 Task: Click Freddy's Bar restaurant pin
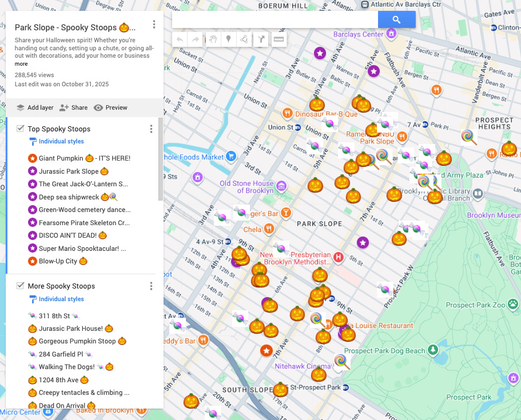(203, 341)
